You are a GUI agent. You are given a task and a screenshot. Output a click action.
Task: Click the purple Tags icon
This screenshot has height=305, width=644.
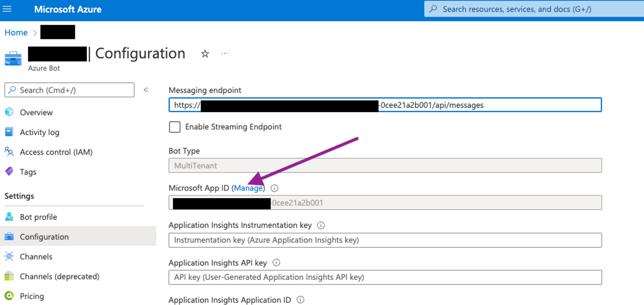point(9,171)
